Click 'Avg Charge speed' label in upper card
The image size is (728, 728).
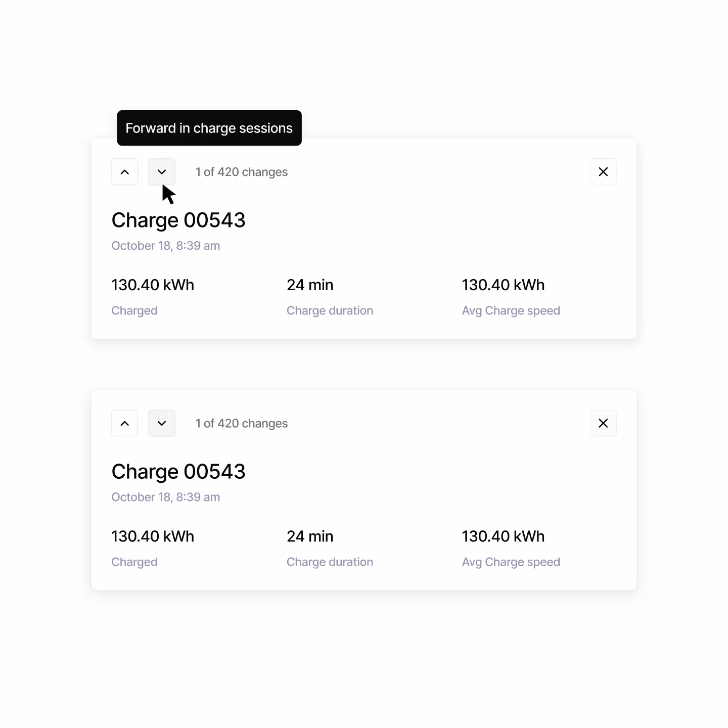tap(511, 310)
